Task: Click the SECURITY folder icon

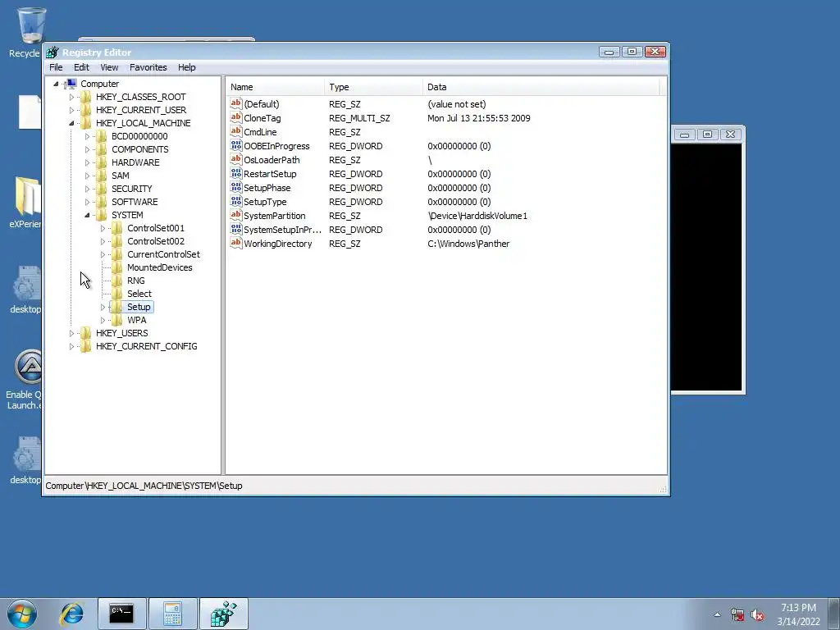Action: click(101, 189)
